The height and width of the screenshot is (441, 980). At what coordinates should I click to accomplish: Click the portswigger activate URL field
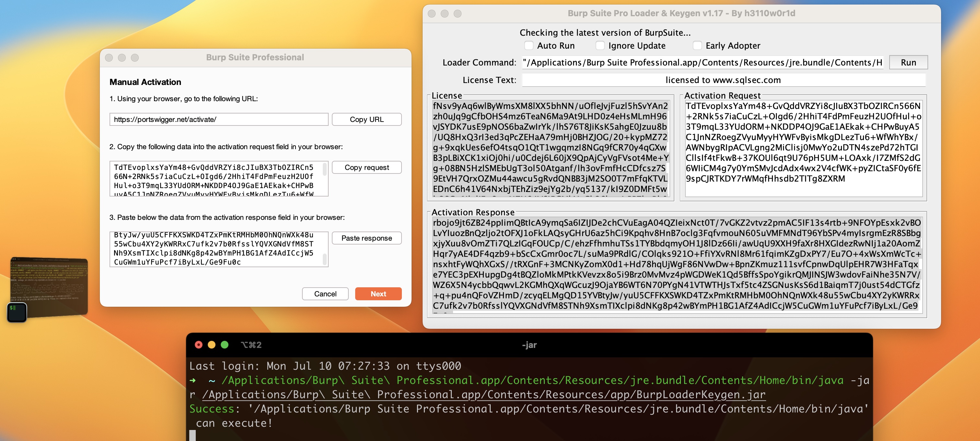pos(219,119)
